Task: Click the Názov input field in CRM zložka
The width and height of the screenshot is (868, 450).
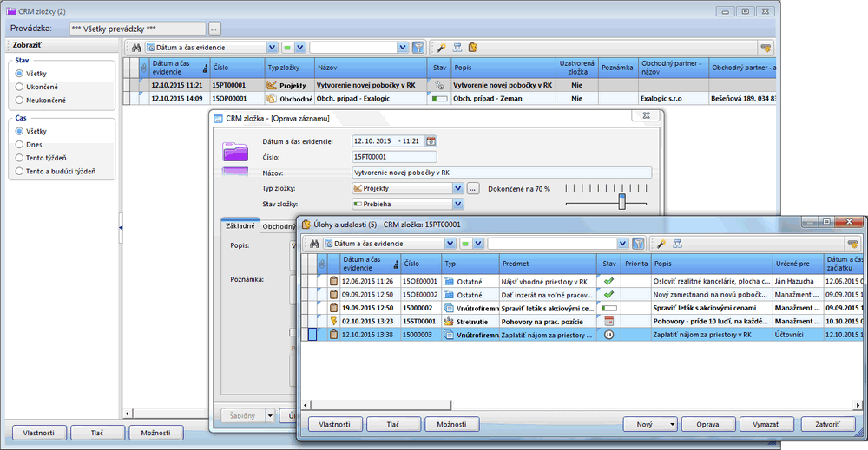Action: (x=501, y=173)
